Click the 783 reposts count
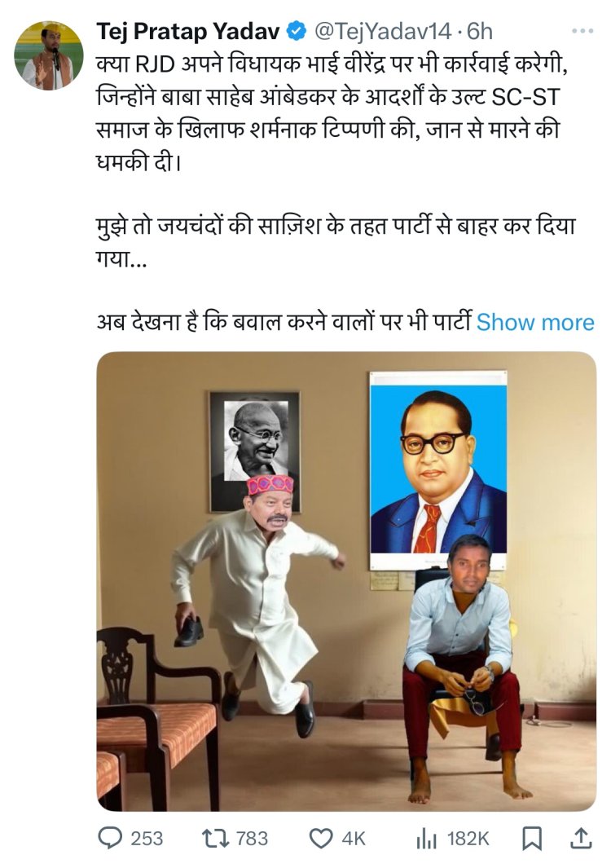The width and height of the screenshot is (611, 868). pos(252,839)
